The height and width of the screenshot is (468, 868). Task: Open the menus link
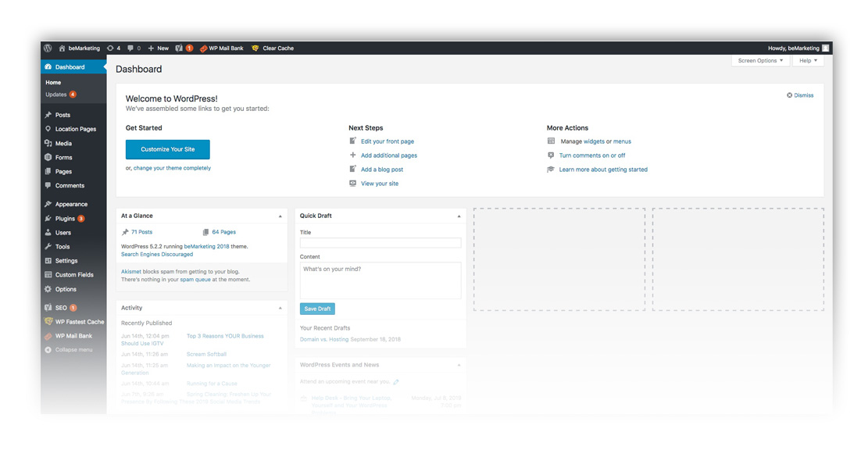[x=622, y=141]
